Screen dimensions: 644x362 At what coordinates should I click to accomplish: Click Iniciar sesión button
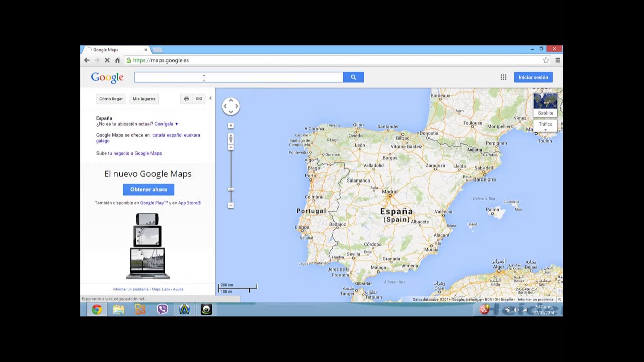click(x=533, y=77)
